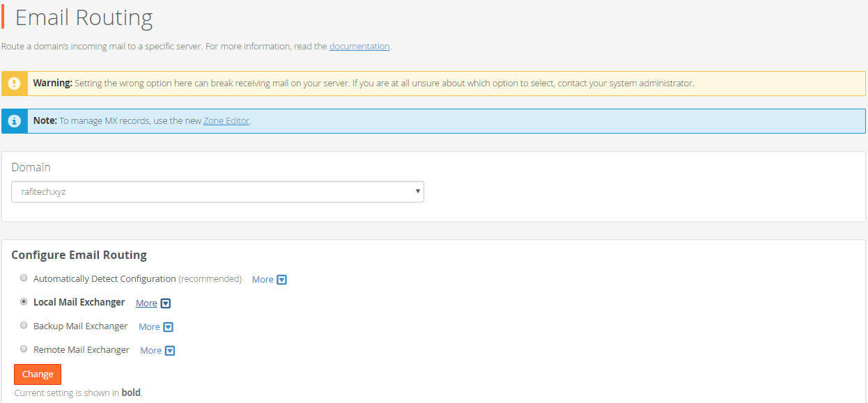
Task: Show More info for Backup Mail Exchanger
Action: (x=149, y=327)
